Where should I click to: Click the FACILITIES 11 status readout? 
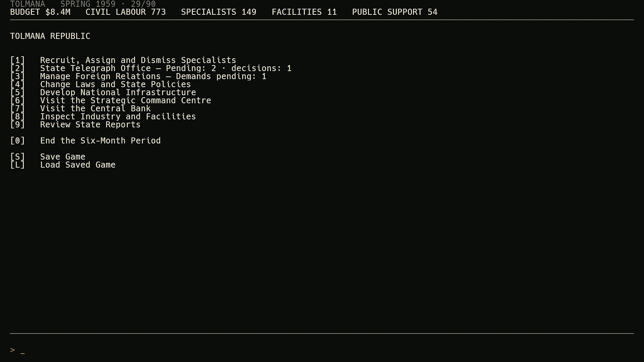(x=304, y=12)
